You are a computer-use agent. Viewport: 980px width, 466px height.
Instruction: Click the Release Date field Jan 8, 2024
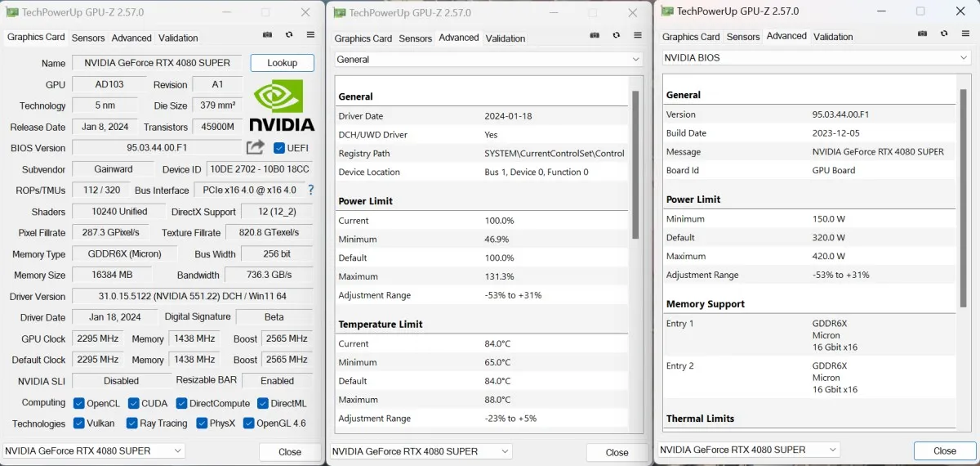(105, 127)
